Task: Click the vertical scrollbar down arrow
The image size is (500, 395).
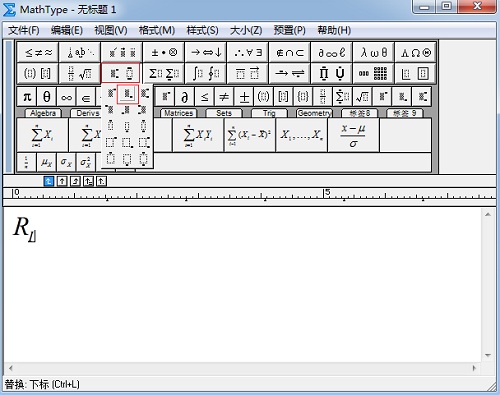Action: click(488, 355)
